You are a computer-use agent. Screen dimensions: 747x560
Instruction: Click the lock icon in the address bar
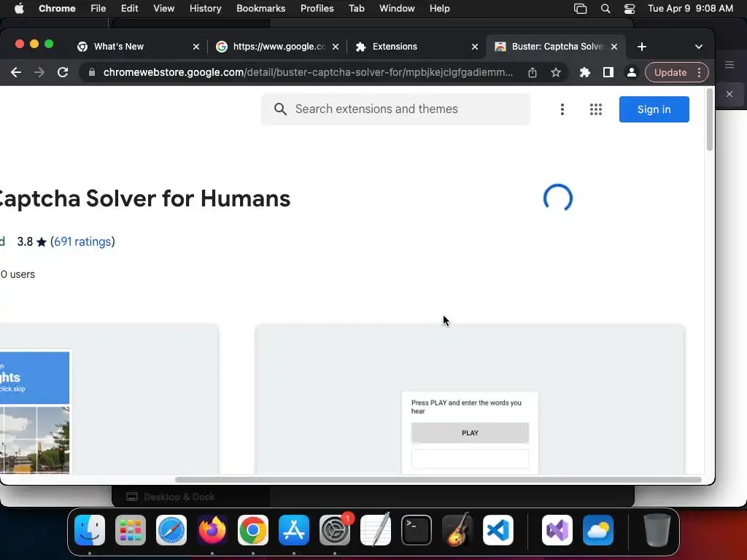(92, 72)
